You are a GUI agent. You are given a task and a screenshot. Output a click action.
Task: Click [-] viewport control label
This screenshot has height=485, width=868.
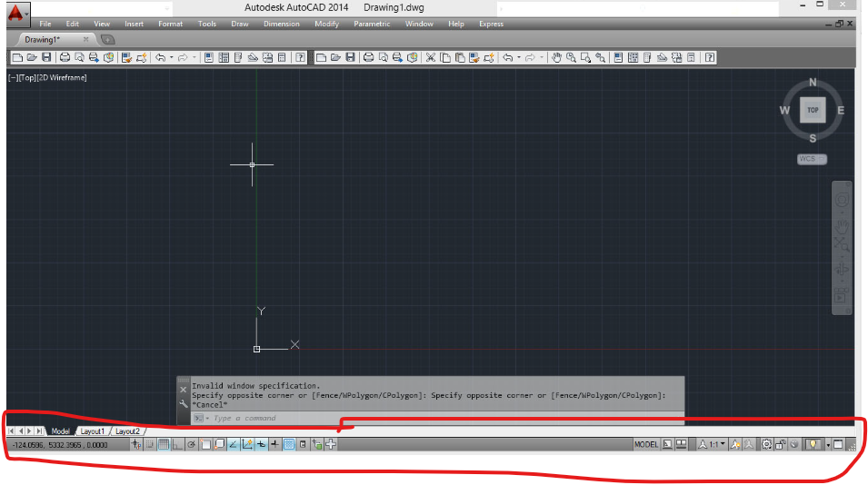13,77
